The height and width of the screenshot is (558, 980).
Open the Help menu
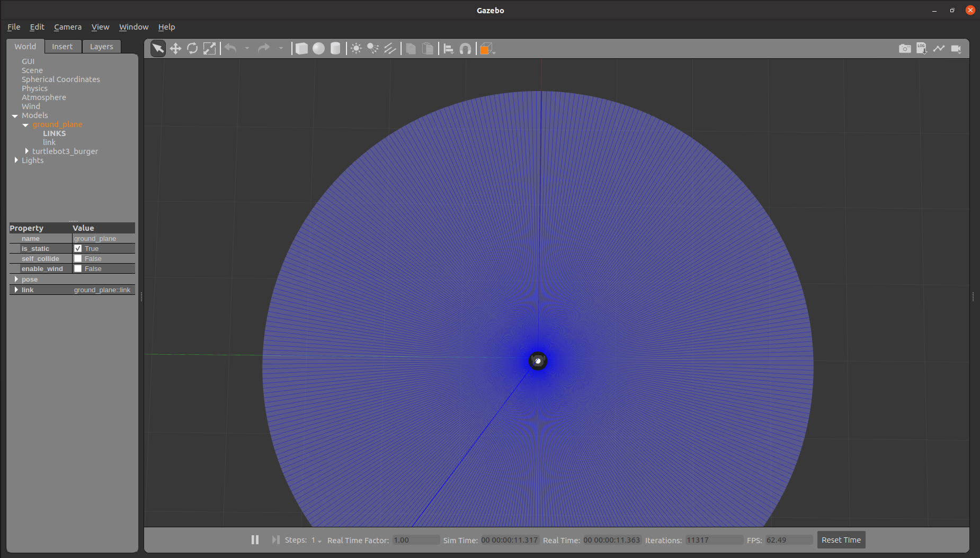click(x=166, y=27)
